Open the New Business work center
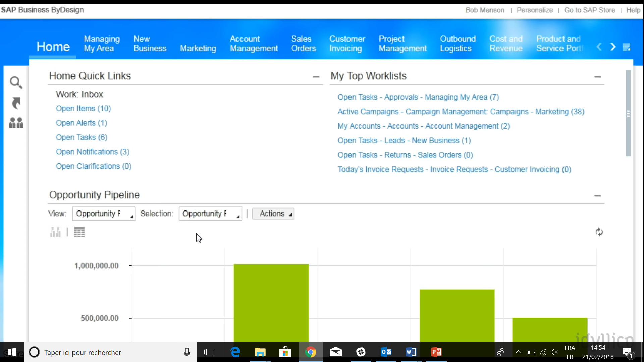Image resolution: width=644 pixels, height=362 pixels. 150,44
